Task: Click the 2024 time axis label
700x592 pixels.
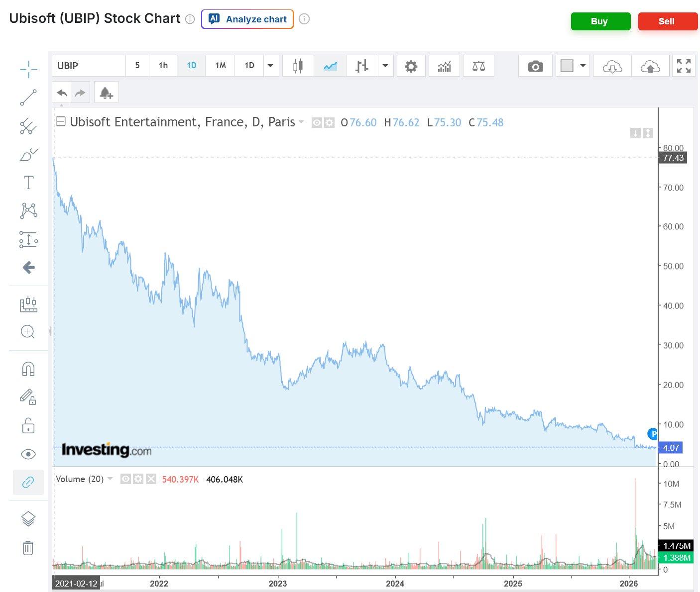Action: [395, 584]
